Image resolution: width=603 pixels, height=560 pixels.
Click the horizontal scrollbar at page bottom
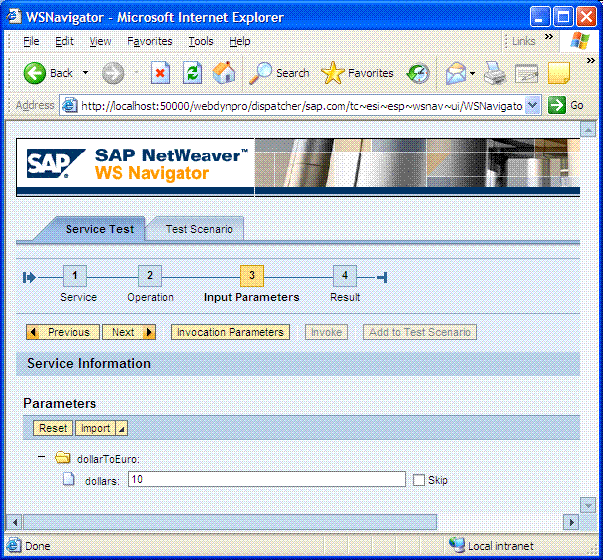[x=230, y=522]
